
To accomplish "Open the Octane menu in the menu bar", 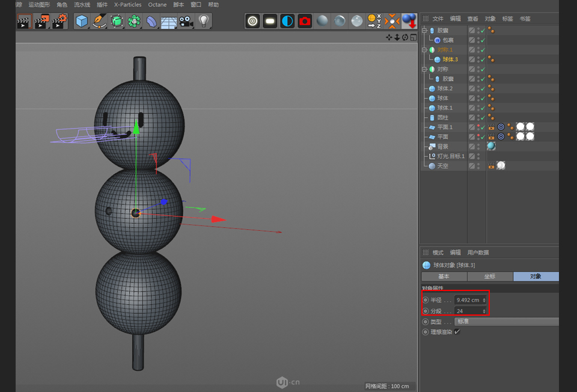I will pyautogui.click(x=157, y=5).
